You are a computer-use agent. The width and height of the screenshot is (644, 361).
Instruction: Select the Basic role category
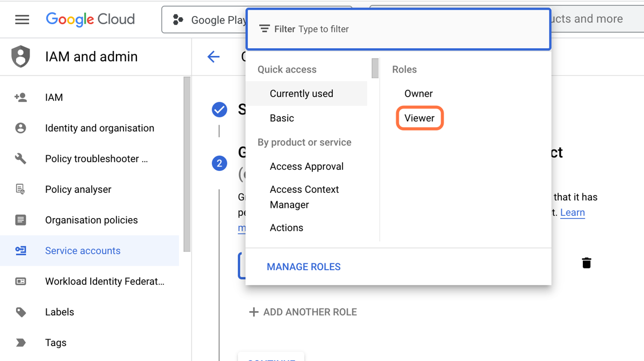coord(306,118)
